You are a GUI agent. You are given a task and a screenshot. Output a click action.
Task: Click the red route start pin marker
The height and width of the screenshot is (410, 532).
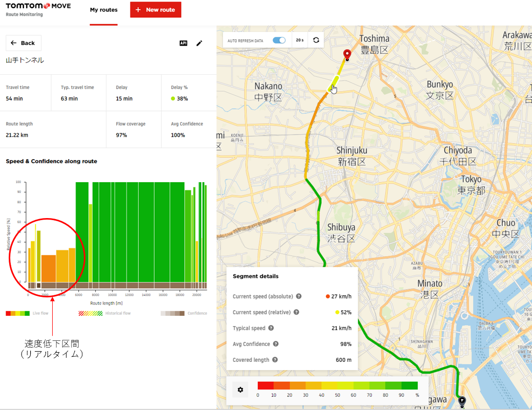click(x=347, y=55)
